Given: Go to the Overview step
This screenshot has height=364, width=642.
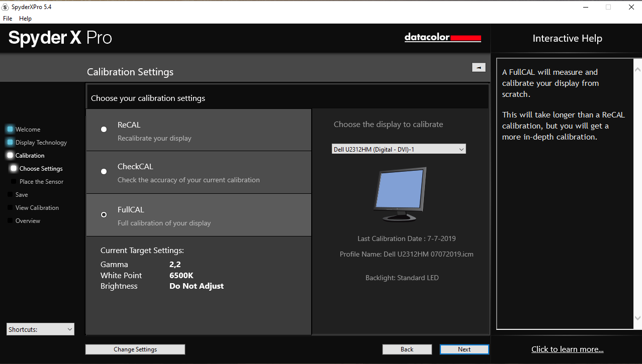Looking at the screenshot, I should (28, 221).
